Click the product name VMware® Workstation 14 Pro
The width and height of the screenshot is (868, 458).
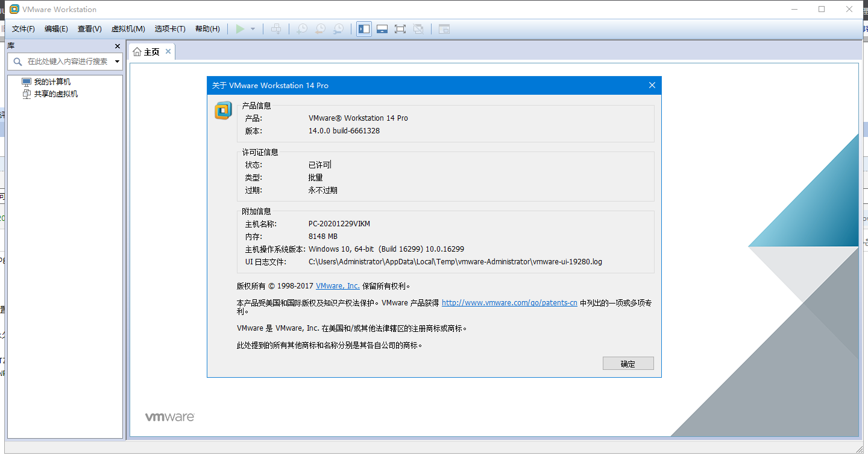(358, 118)
